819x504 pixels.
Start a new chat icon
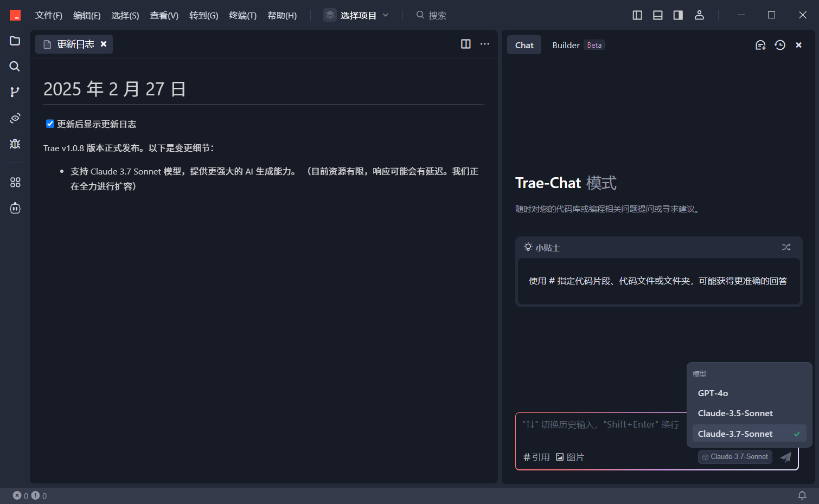760,45
